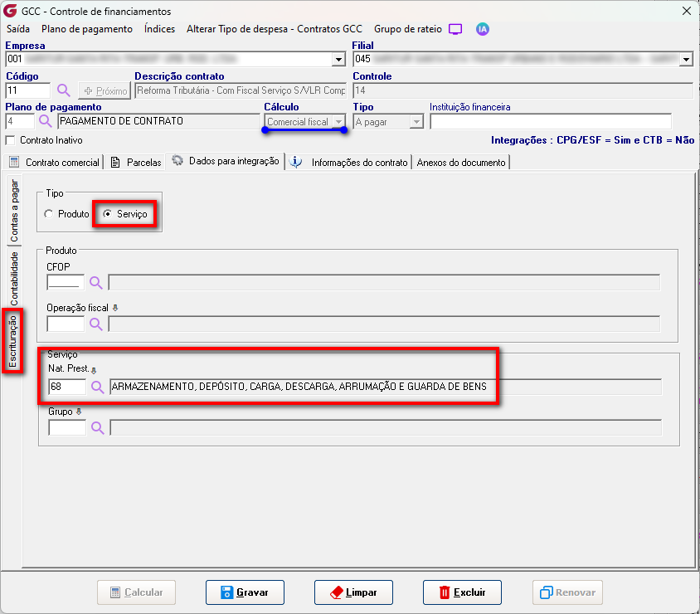Open the IA assistant icon
This screenshot has width=700, height=614.
pyautogui.click(x=482, y=30)
